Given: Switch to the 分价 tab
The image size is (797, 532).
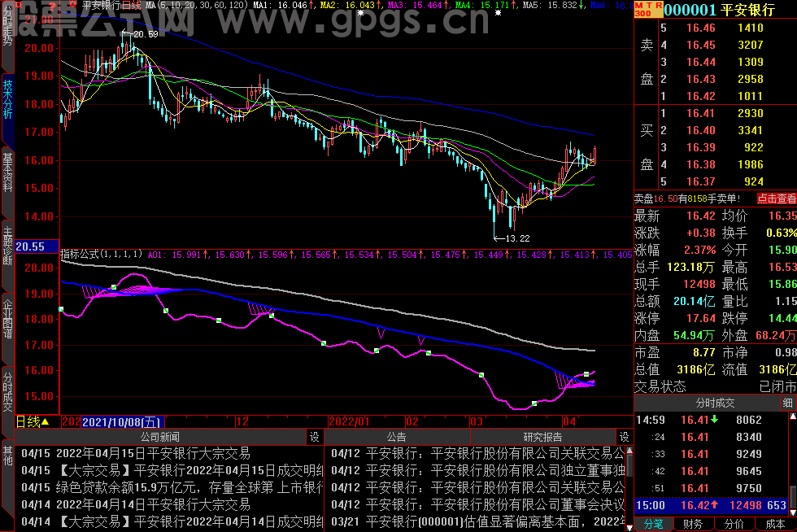Looking at the screenshot, I should 734,525.
